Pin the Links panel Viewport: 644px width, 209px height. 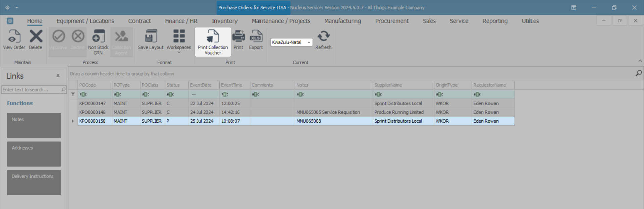coord(58,76)
